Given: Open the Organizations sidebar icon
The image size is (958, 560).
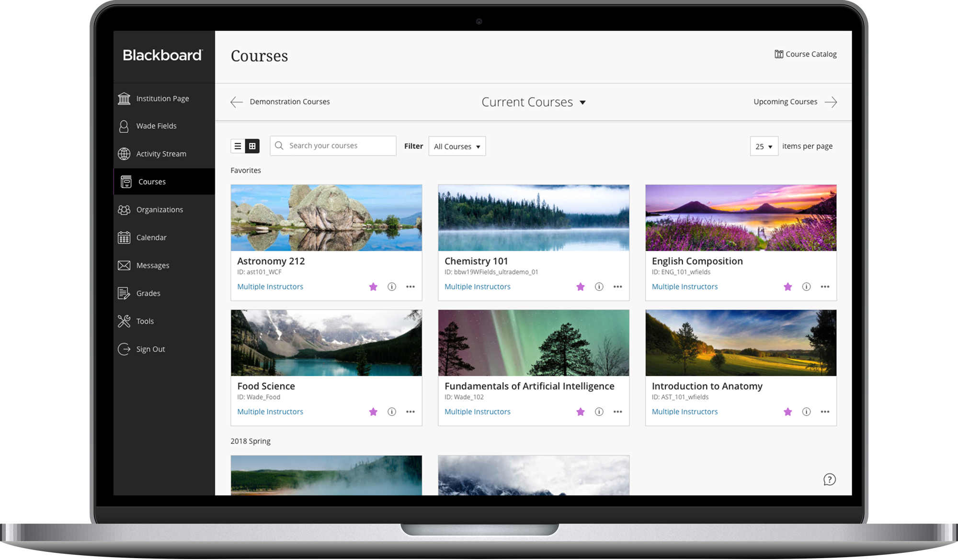Looking at the screenshot, I should [124, 209].
